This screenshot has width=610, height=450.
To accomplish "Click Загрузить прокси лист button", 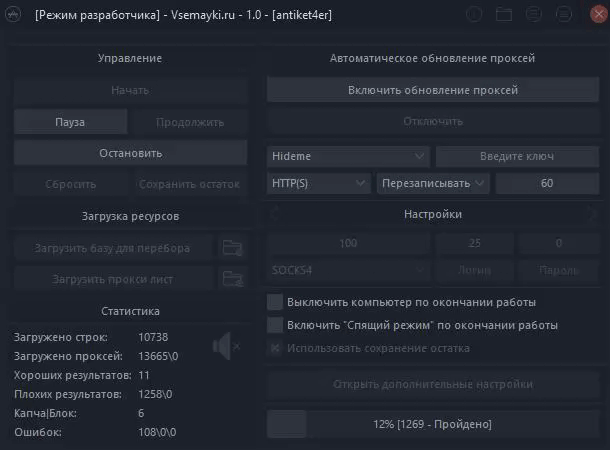I will click(114, 279).
